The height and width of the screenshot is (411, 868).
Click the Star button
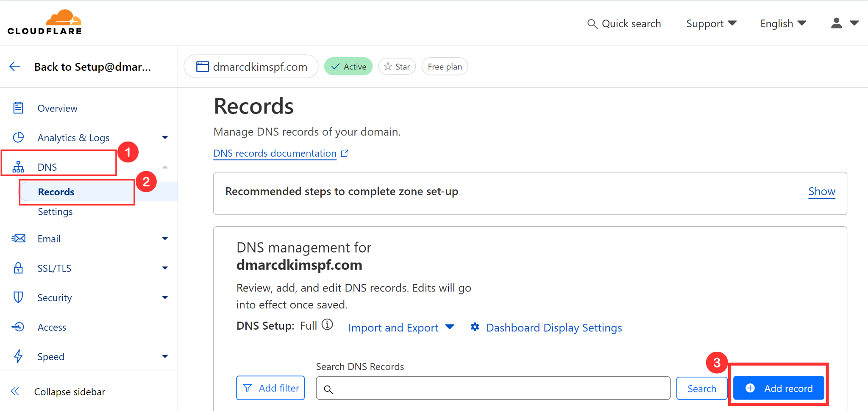(x=397, y=67)
